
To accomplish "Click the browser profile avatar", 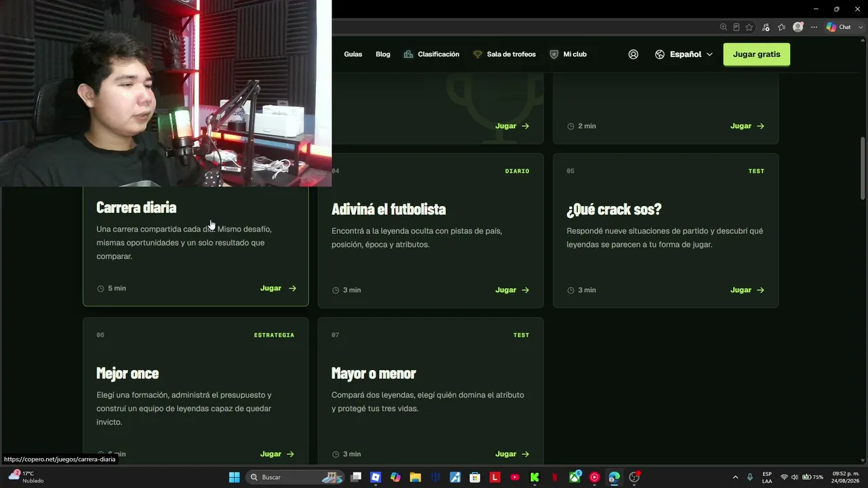I will pyautogui.click(x=798, y=27).
